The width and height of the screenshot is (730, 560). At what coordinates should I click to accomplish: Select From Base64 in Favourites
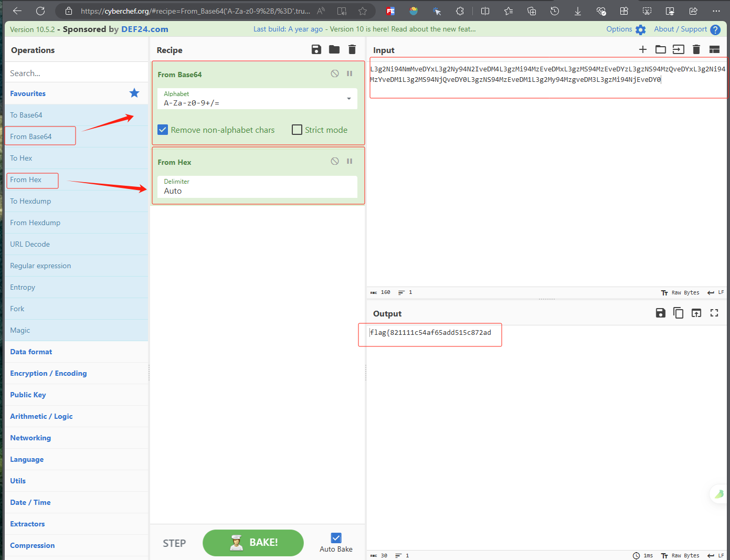pos(77,136)
